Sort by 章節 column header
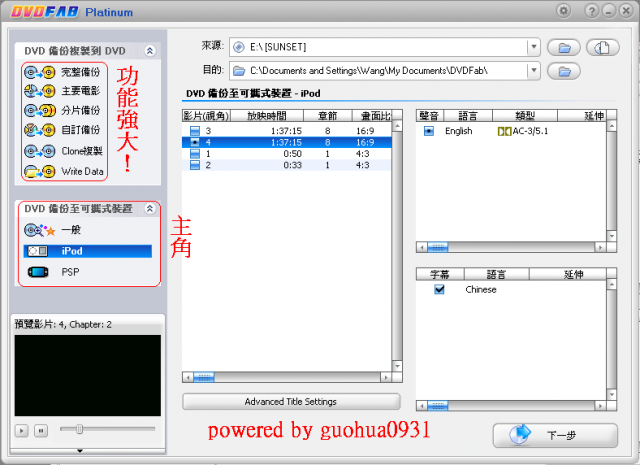The height and width of the screenshot is (465, 640). pos(328,116)
